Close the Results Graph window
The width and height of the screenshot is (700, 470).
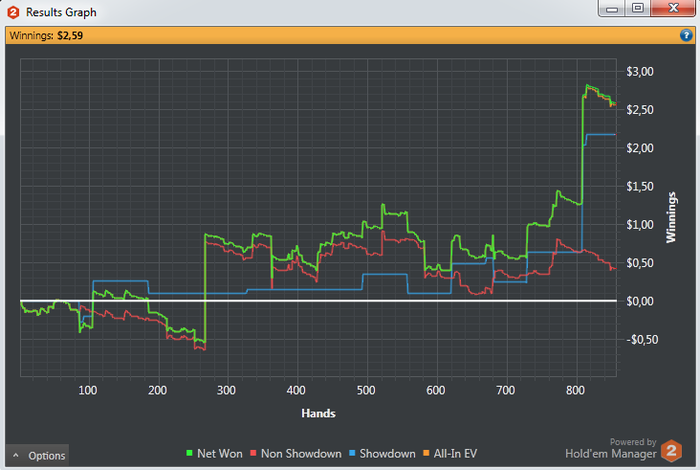[673, 8]
